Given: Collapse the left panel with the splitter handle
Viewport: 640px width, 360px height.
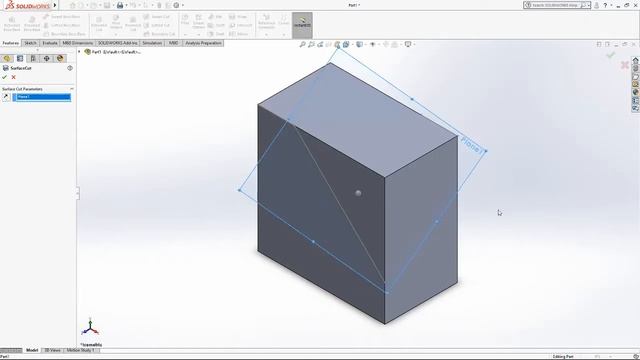Looking at the screenshot, I should [78, 193].
